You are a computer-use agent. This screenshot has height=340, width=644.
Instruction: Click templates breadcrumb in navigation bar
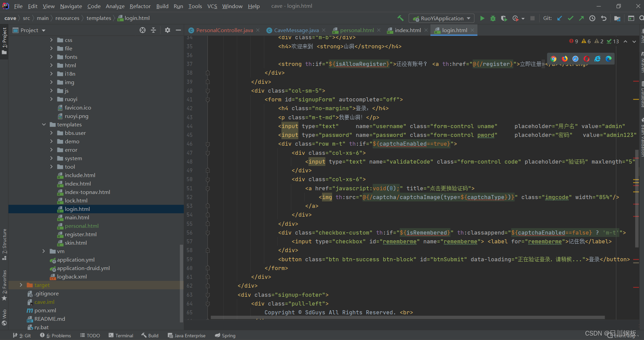click(x=99, y=18)
